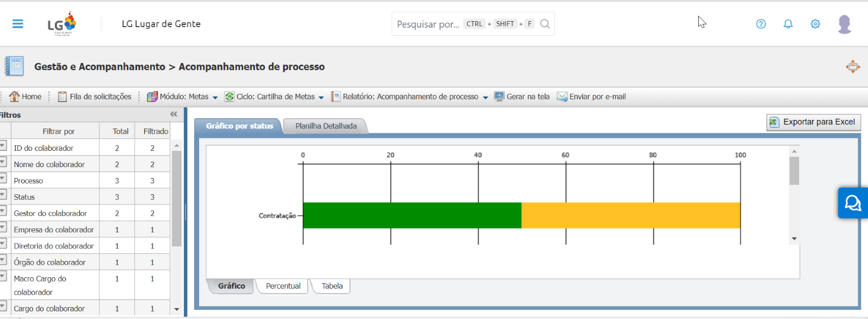Click the Home house icon
The height and width of the screenshot is (319, 868).
14,97
